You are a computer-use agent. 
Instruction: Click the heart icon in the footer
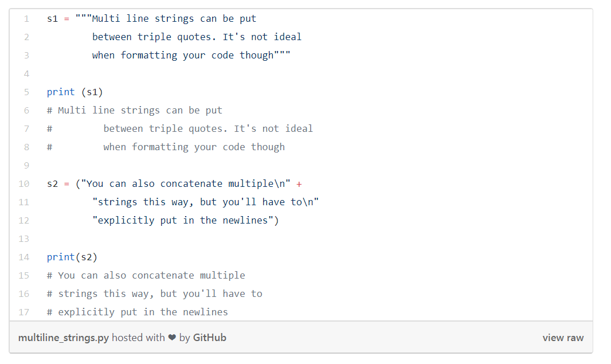(172, 338)
